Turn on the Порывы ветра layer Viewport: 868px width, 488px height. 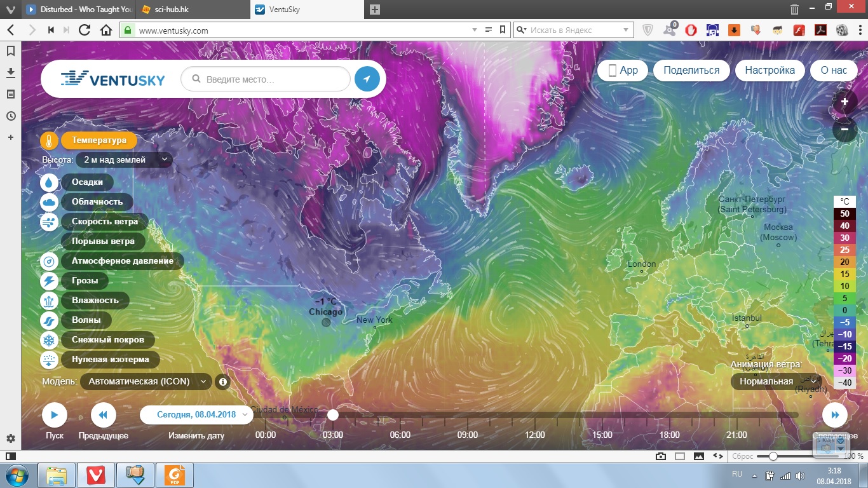[103, 241]
